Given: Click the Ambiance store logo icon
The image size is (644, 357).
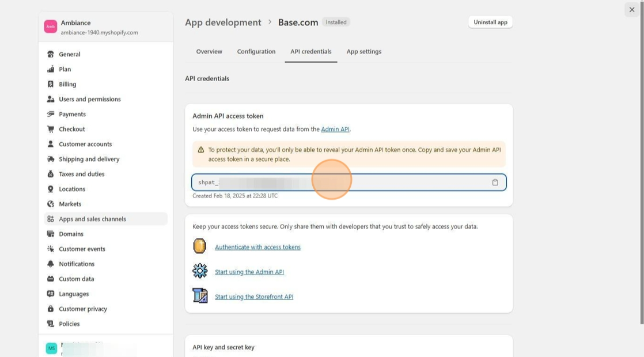Looking at the screenshot, I should [51, 27].
